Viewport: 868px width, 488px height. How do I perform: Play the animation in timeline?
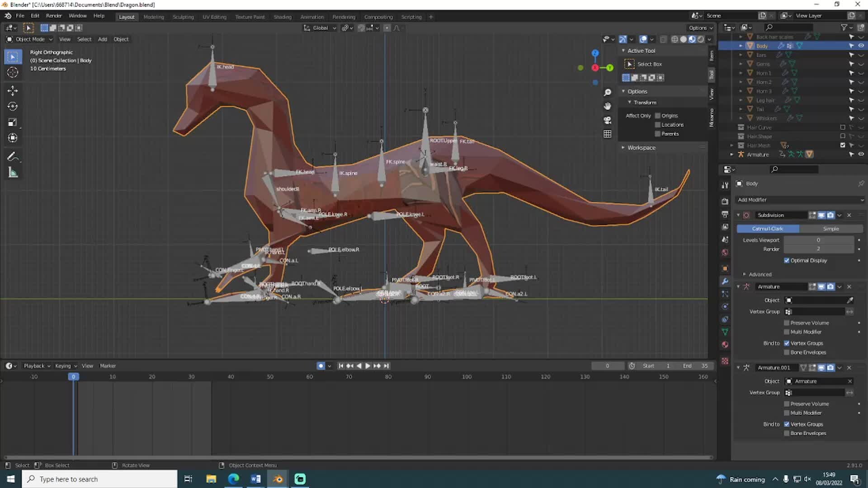(368, 366)
